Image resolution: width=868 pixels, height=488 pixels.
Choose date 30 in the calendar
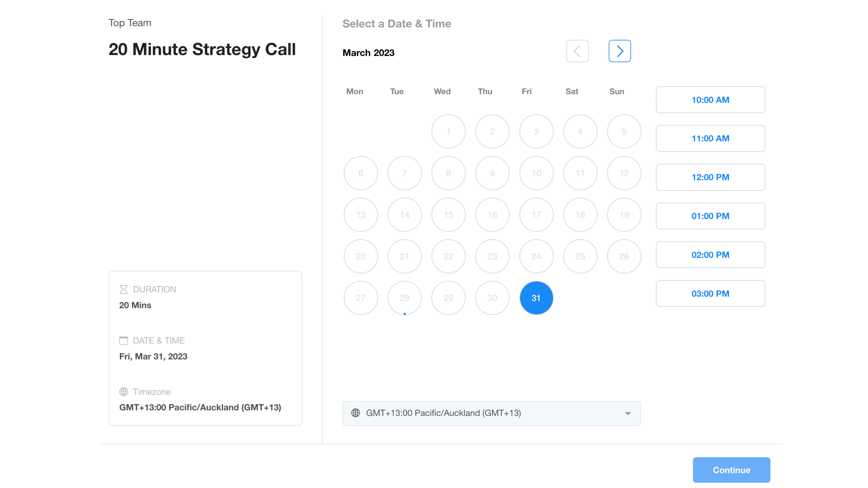[x=492, y=298]
